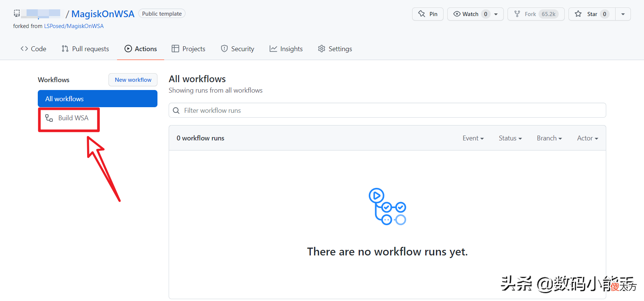Expand the Branch filter dropdown
This screenshot has height=301, width=644.
[549, 138]
